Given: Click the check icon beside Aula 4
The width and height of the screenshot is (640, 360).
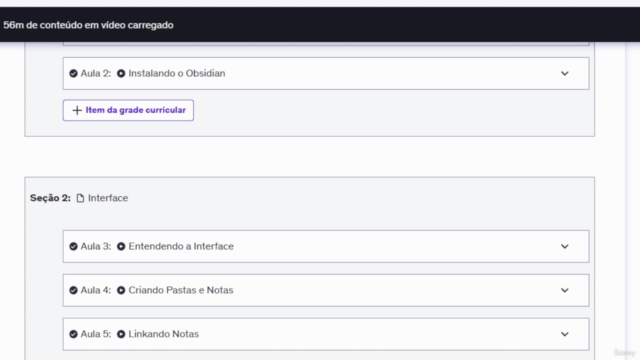Looking at the screenshot, I should pos(73,290).
